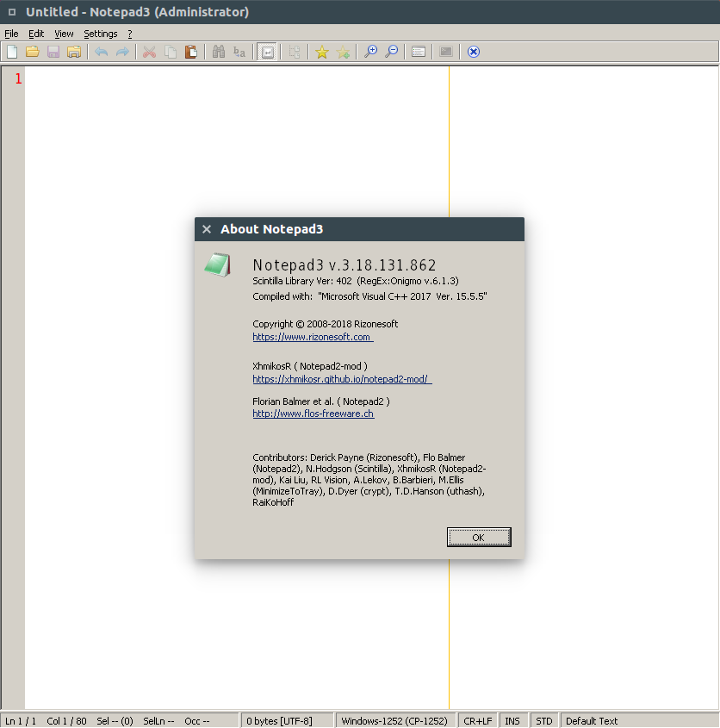Screen dimensions: 720x728
Task: Click the Paste clipboard icon
Action: click(x=190, y=52)
